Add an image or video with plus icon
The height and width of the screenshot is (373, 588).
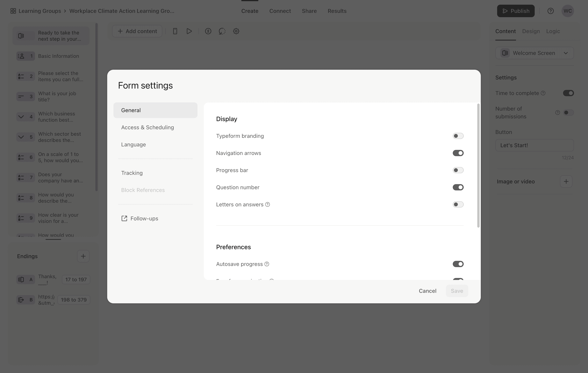(566, 181)
